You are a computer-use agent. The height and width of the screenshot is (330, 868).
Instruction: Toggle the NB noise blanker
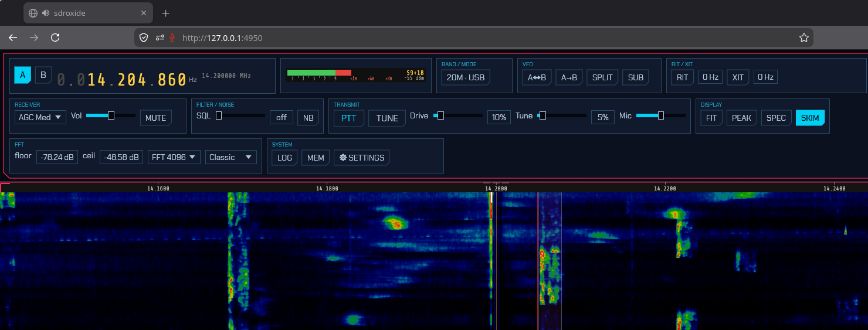308,118
